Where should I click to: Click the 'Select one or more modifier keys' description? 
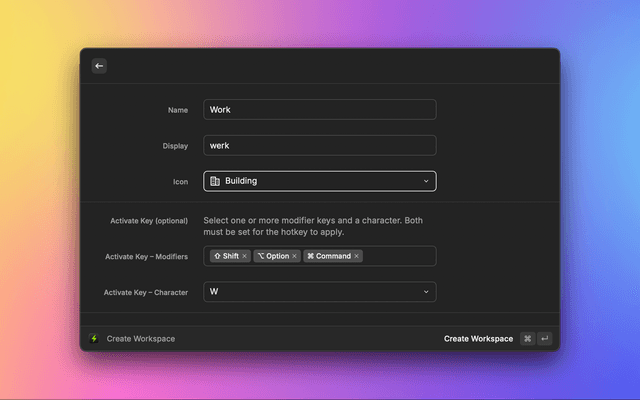point(313,226)
